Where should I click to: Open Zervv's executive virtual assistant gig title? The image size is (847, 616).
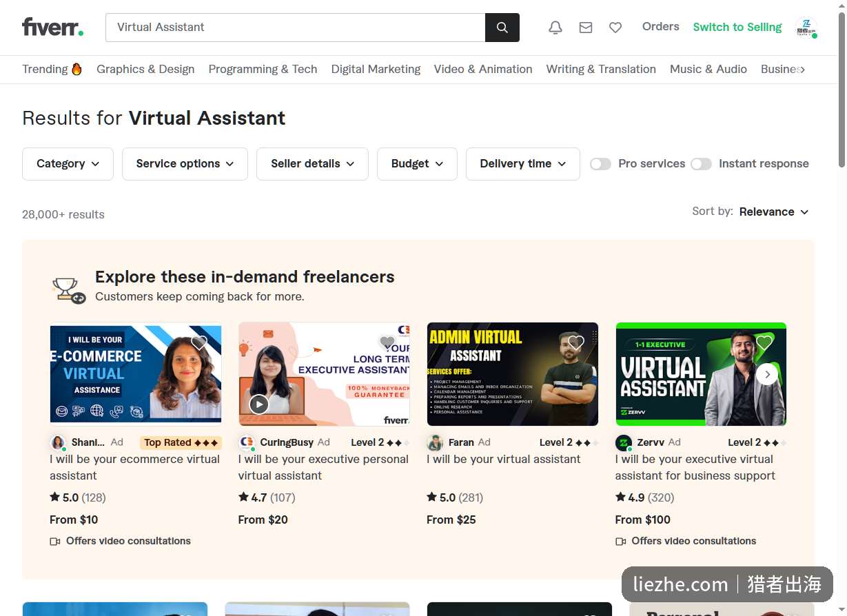pos(695,467)
